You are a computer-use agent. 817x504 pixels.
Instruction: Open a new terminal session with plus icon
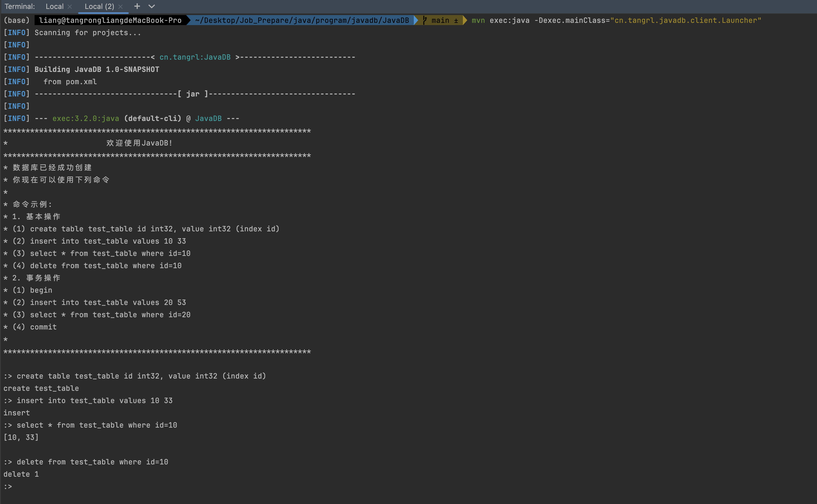(137, 6)
